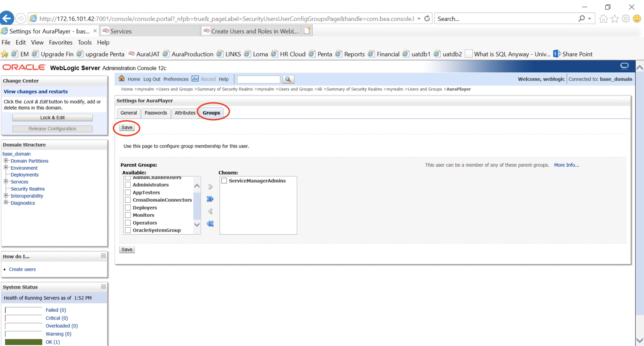Expand the Diagnostics tree node

click(6, 202)
